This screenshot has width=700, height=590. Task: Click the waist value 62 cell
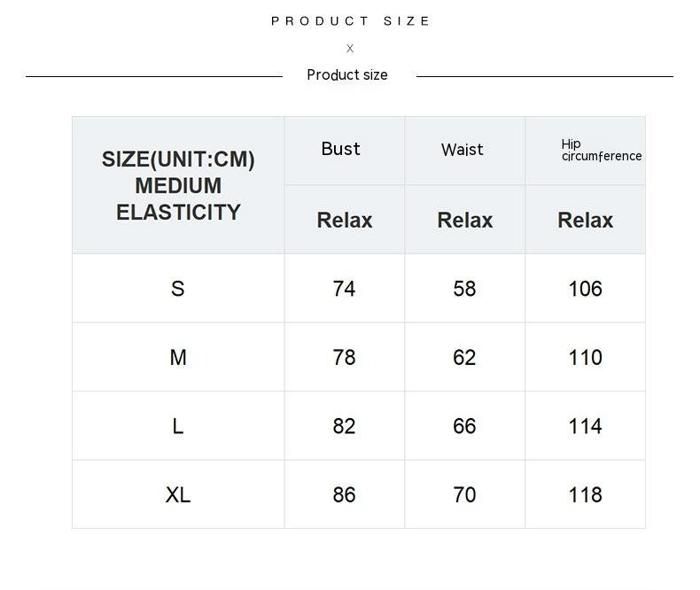tap(464, 358)
